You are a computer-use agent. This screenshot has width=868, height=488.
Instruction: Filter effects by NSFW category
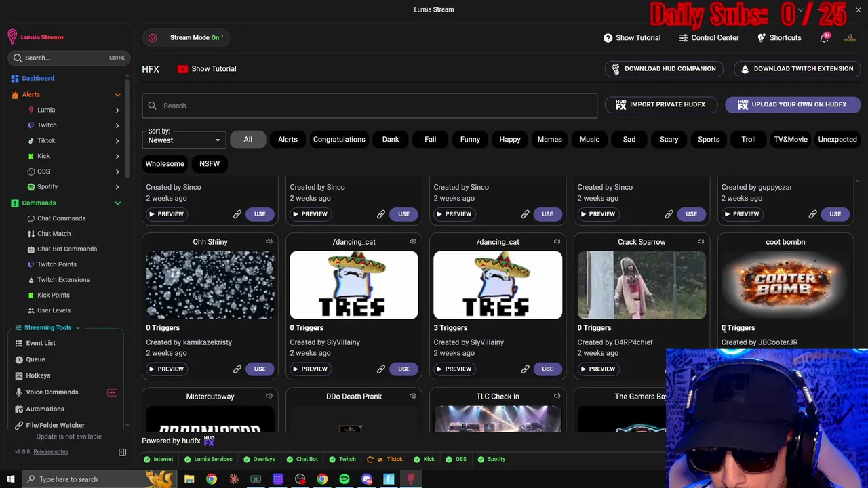(x=210, y=163)
